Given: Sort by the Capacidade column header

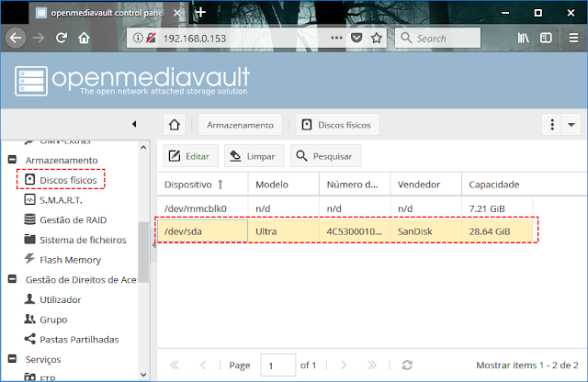Looking at the screenshot, I should pyautogui.click(x=497, y=184).
